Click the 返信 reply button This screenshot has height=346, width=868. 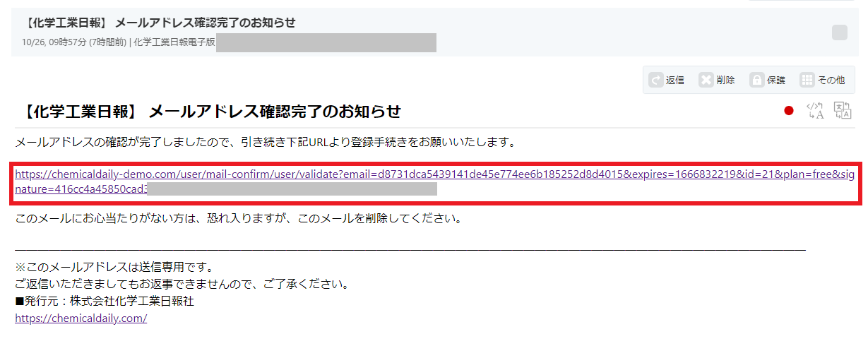coord(667,80)
